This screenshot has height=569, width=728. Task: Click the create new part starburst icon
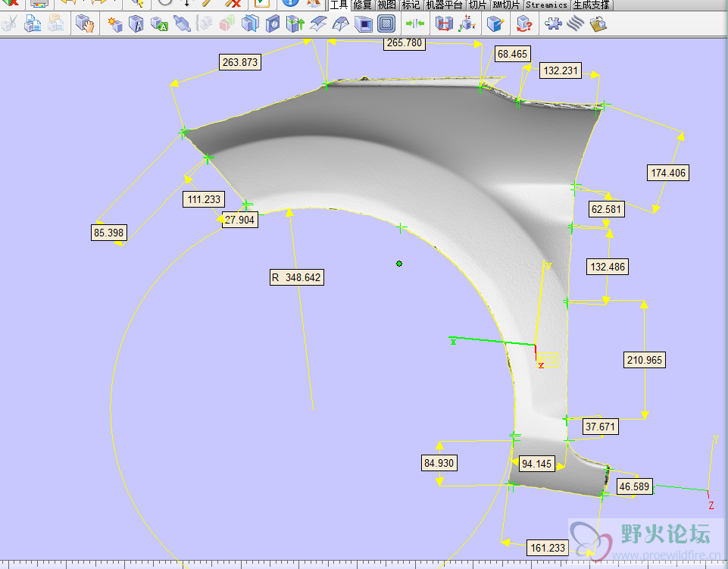(x=114, y=23)
